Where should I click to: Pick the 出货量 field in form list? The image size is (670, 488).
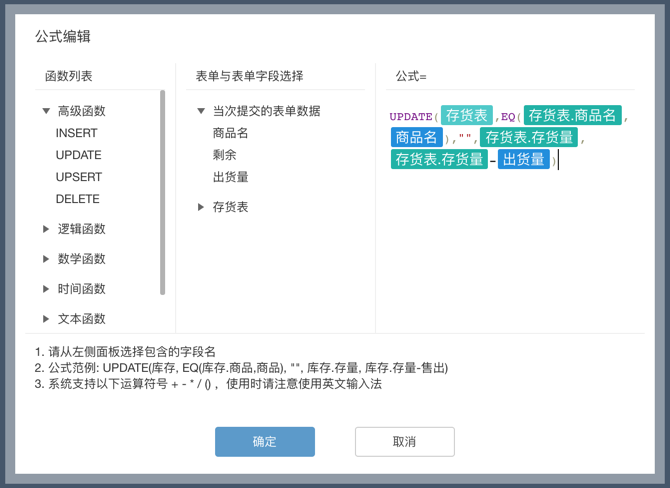230,177
